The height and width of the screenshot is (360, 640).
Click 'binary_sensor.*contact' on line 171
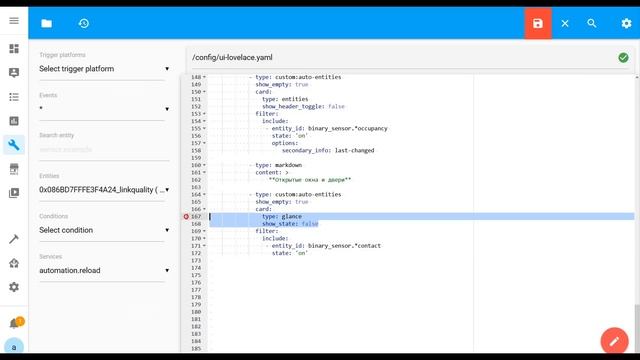pyautogui.click(x=344, y=246)
